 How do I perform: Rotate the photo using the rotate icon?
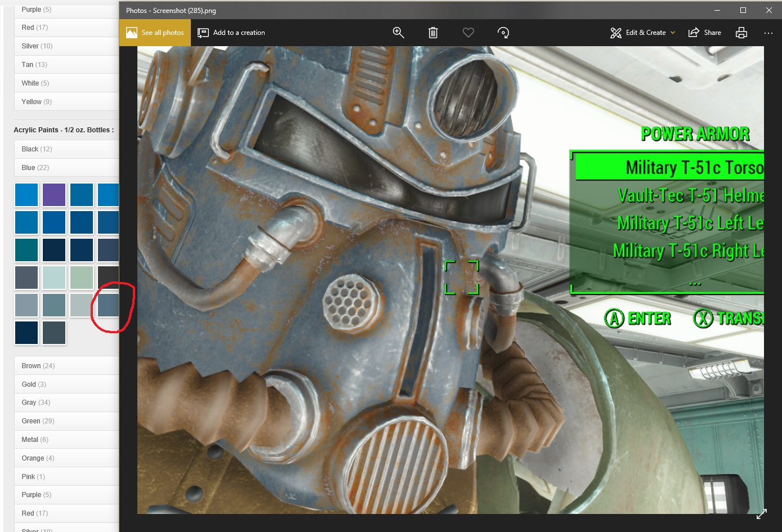coord(503,33)
